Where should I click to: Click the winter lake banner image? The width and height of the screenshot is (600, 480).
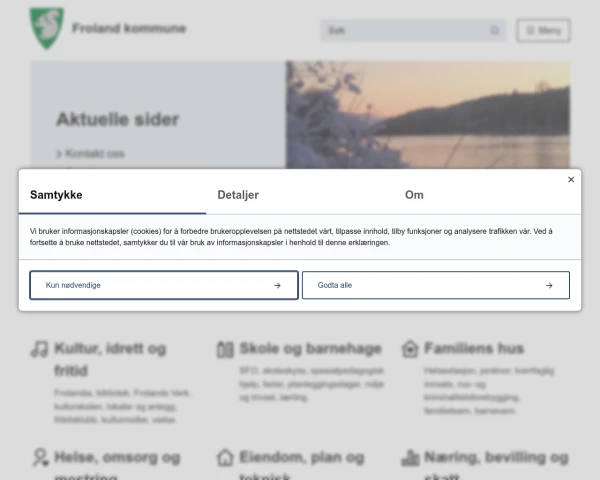pyautogui.click(x=428, y=115)
